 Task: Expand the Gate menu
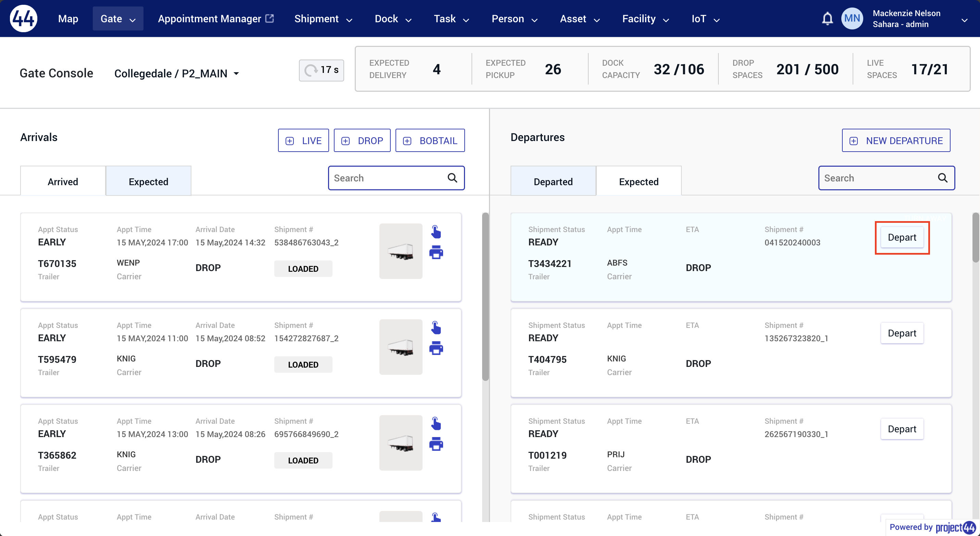(118, 18)
